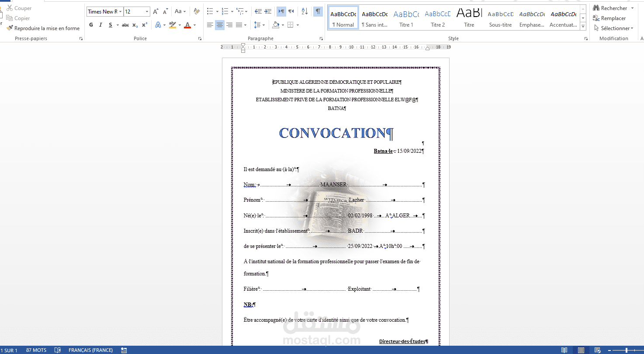Apply borders grid icon
The width and height of the screenshot is (644, 354).
click(x=291, y=25)
